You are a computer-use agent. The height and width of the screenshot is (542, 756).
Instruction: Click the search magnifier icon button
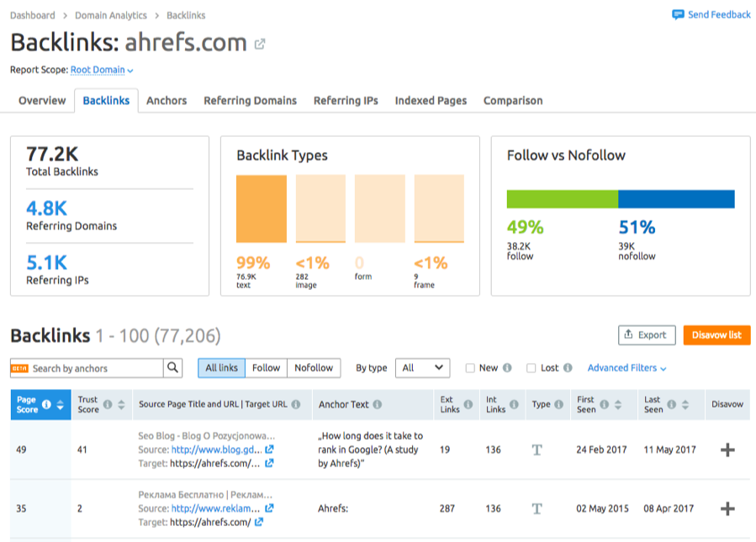tap(172, 368)
